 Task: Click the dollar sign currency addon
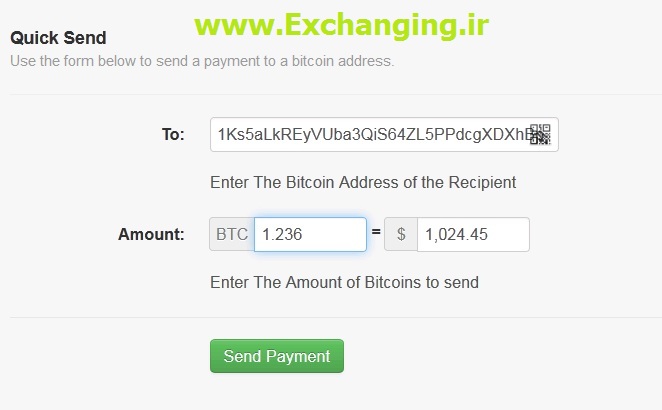pos(401,234)
